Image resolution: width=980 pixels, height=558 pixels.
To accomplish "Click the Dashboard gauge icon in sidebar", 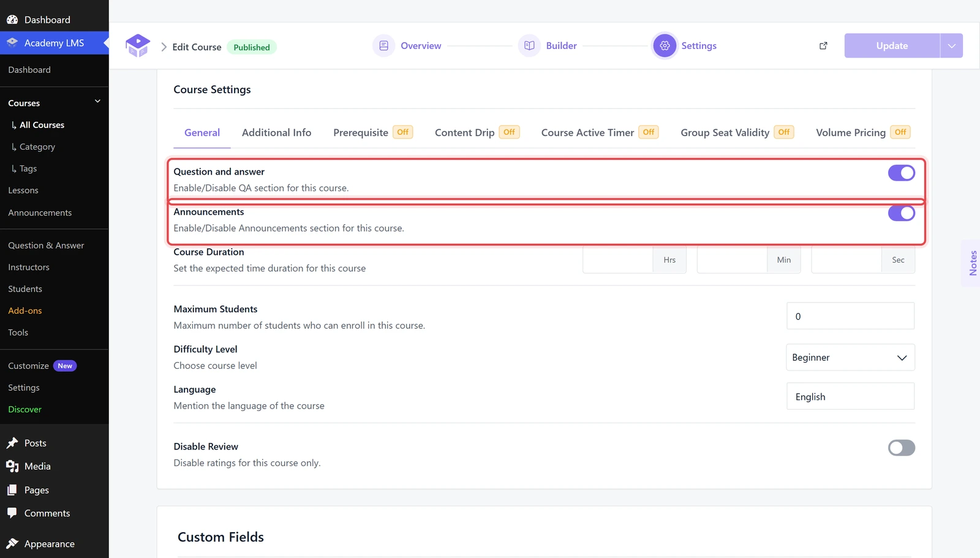I will (x=12, y=20).
